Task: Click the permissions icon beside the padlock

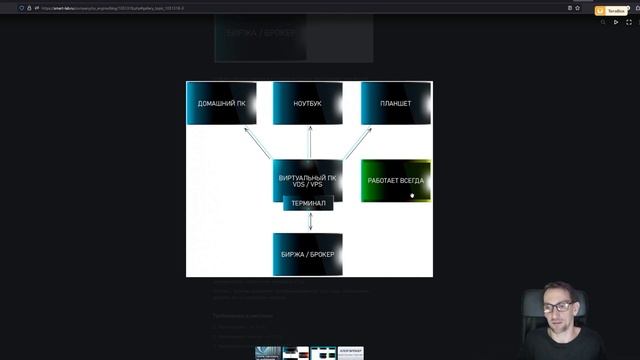Action: point(37,8)
